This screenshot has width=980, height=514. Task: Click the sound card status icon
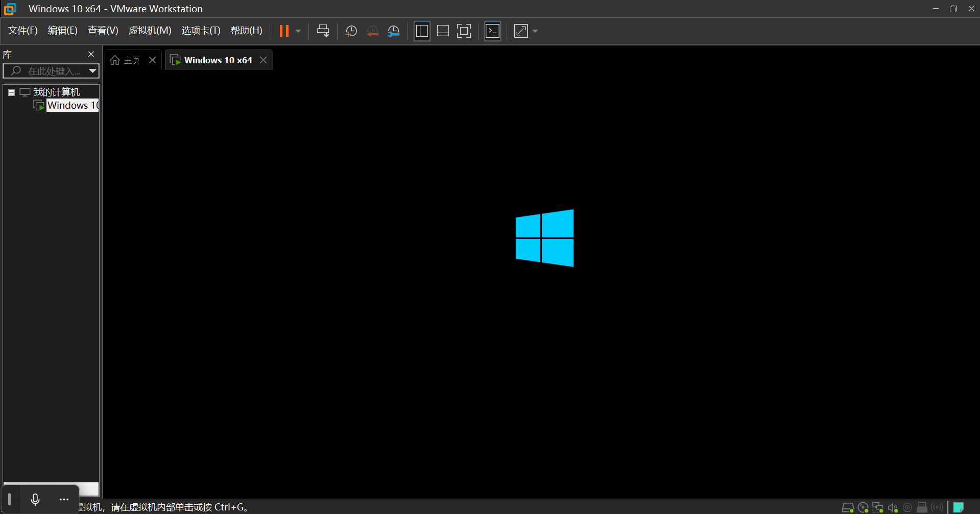tap(893, 507)
